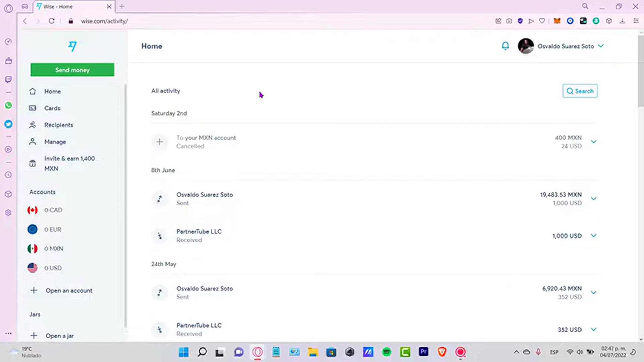Expand the cancelled 400 MXN transaction

(x=594, y=142)
